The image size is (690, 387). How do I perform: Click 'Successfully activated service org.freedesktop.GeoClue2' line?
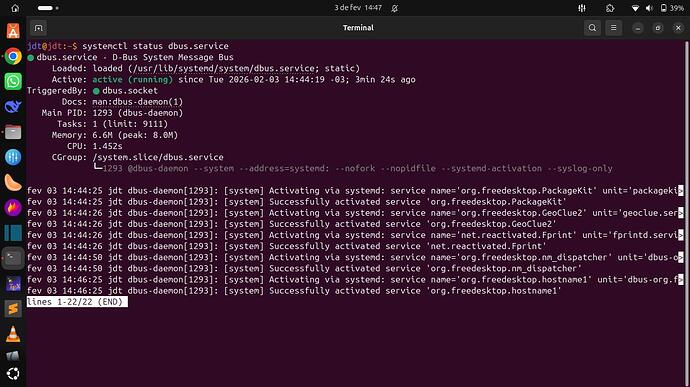click(x=292, y=224)
